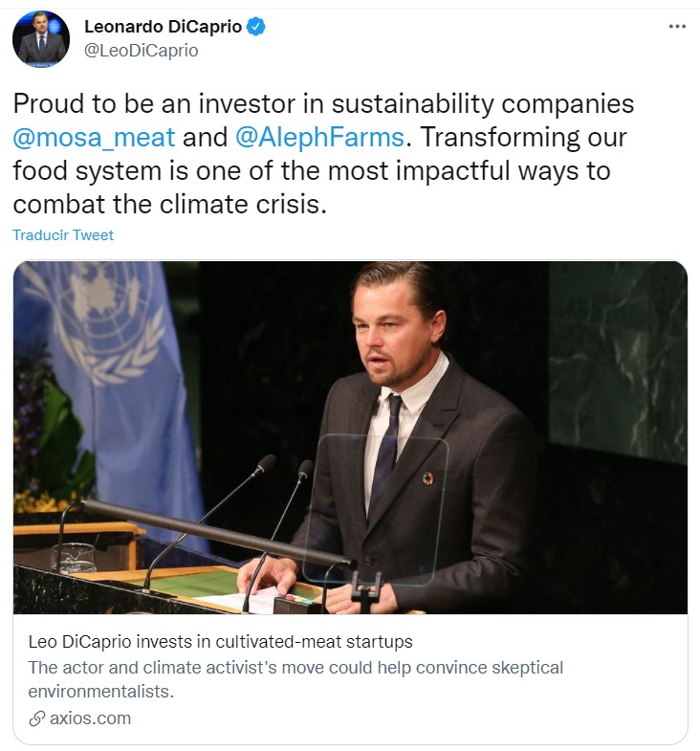Click the blue verified badge

[x=256, y=27]
